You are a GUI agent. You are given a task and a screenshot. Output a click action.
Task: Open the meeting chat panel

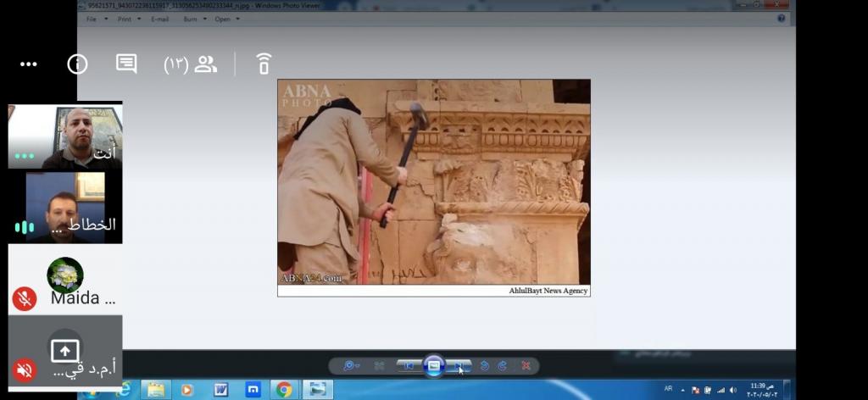pyautogui.click(x=126, y=64)
